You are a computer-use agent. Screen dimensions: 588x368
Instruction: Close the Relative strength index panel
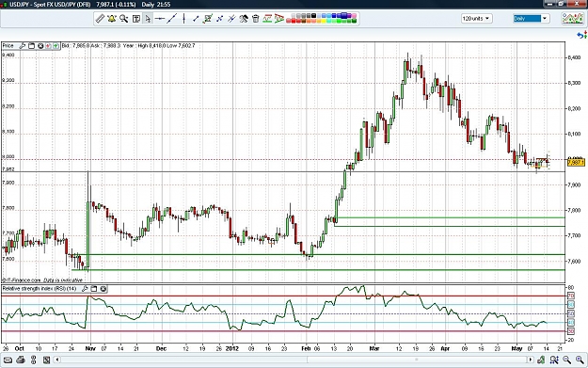pyautogui.click(x=103, y=289)
